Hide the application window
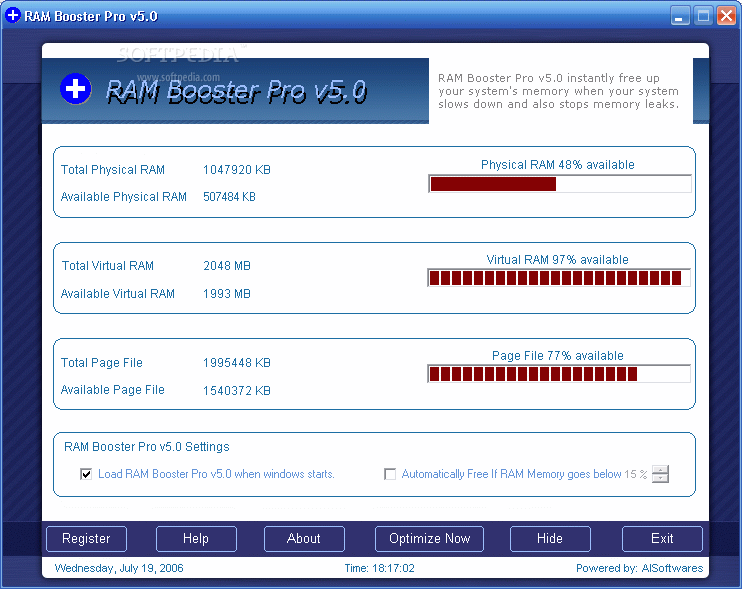The image size is (742, 589). (550, 539)
